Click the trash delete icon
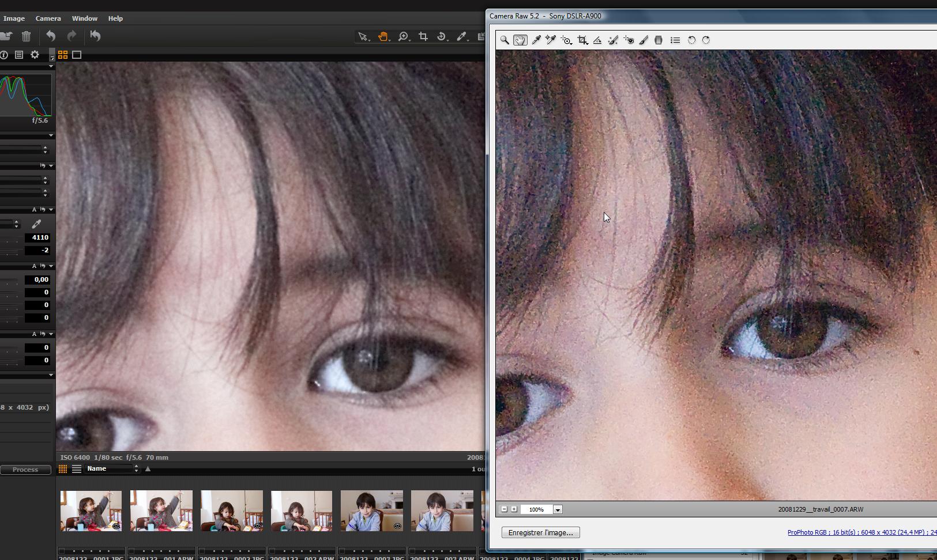 [26, 36]
